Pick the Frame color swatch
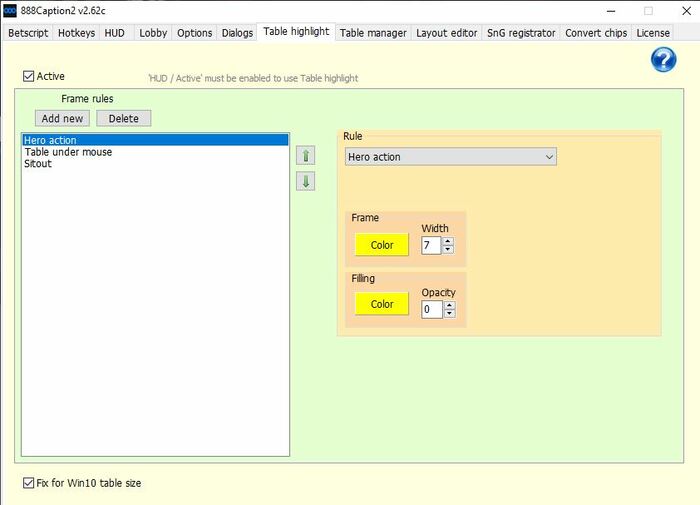Image resolution: width=700 pixels, height=505 pixels. tap(382, 245)
